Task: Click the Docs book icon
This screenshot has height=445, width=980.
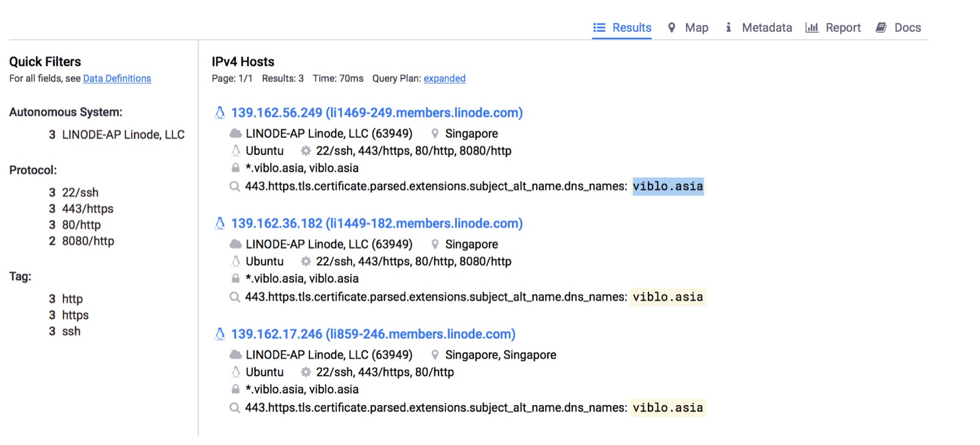Action: pos(881,28)
